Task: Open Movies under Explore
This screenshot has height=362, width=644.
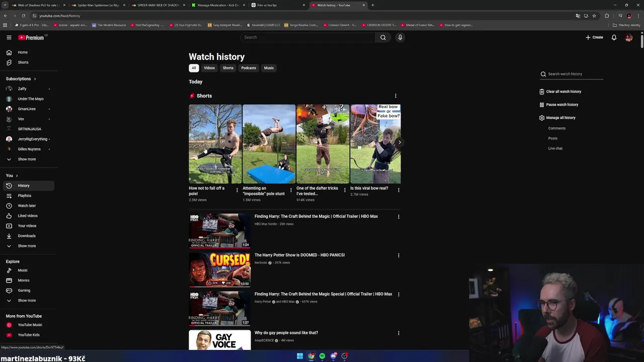Action: point(28,280)
